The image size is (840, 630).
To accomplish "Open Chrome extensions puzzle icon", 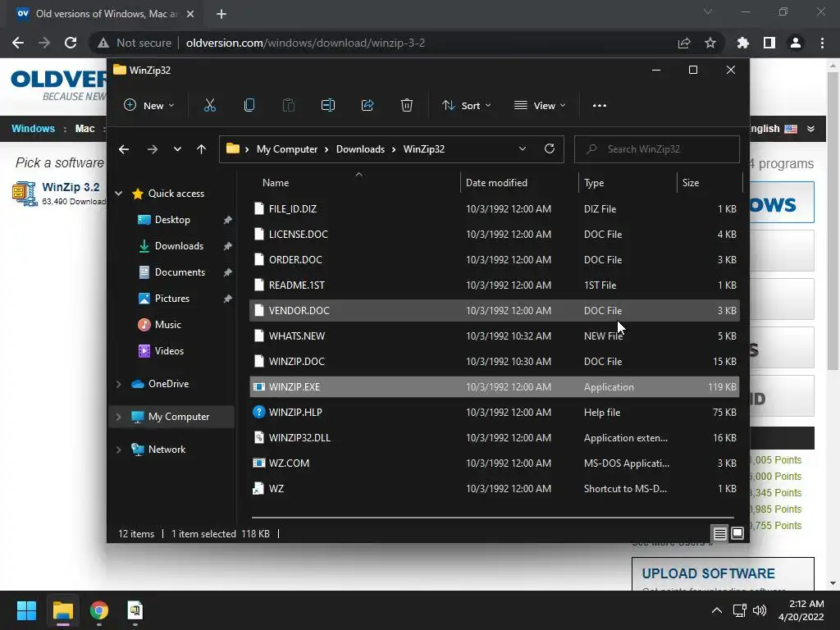I will [x=742, y=43].
